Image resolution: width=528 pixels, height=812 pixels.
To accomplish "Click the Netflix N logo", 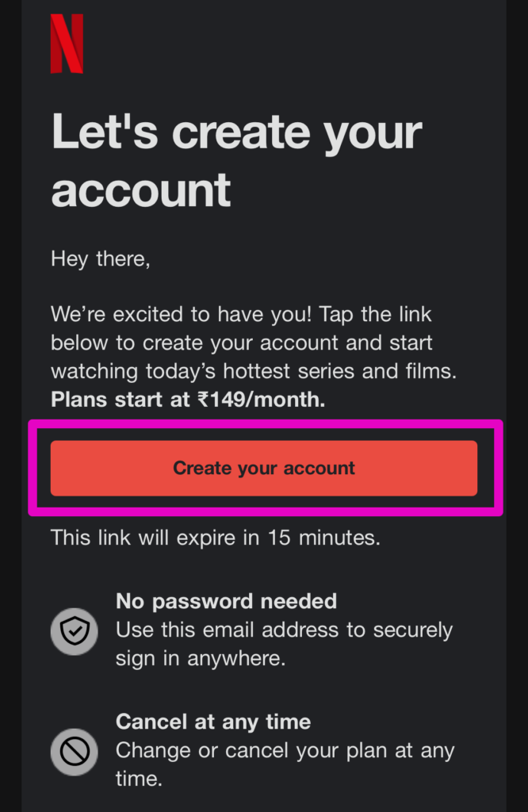I will 67,44.
